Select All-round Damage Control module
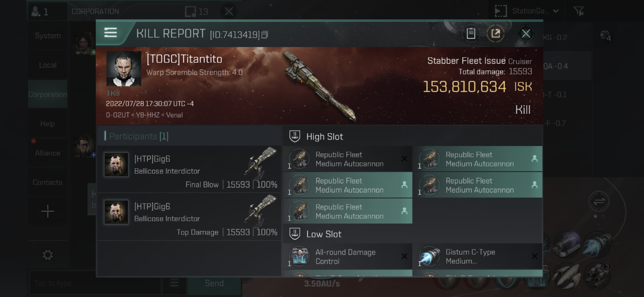This screenshot has height=297, width=644. (x=348, y=257)
